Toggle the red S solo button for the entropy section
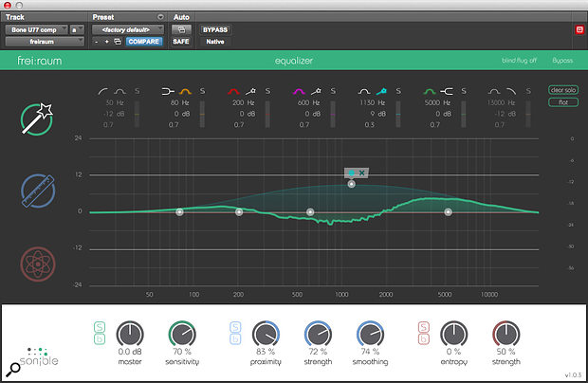 click(x=423, y=327)
